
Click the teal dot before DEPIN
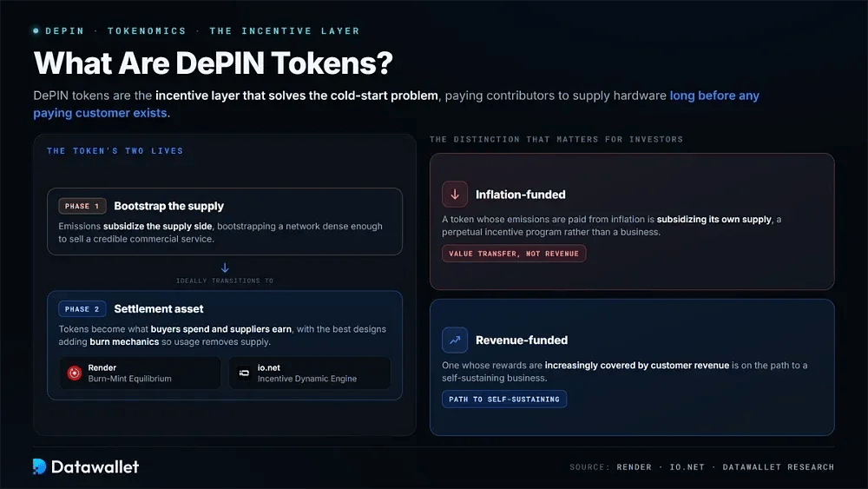click(x=36, y=31)
